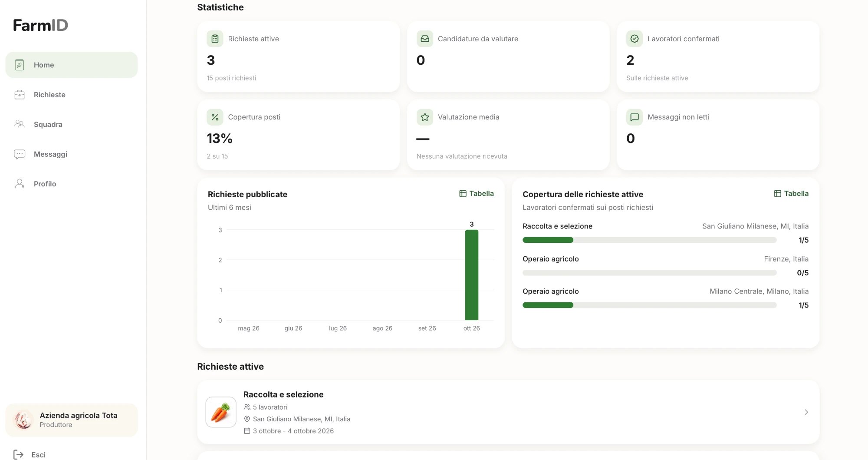Viewport: 868px width, 460px height.
Task: Click the 'set 26' axis label
Action: click(x=427, y=328)
